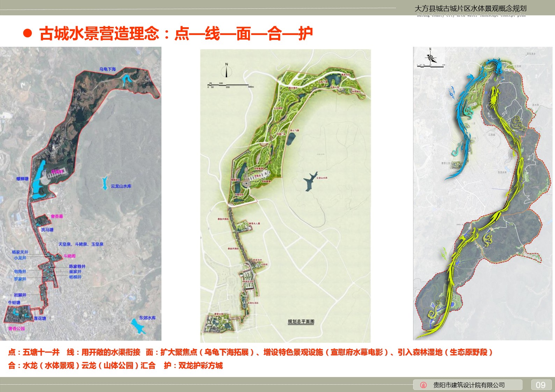Click the page number 09 box
This screenshot has height=392, width=555.
(x=541, y=385)
